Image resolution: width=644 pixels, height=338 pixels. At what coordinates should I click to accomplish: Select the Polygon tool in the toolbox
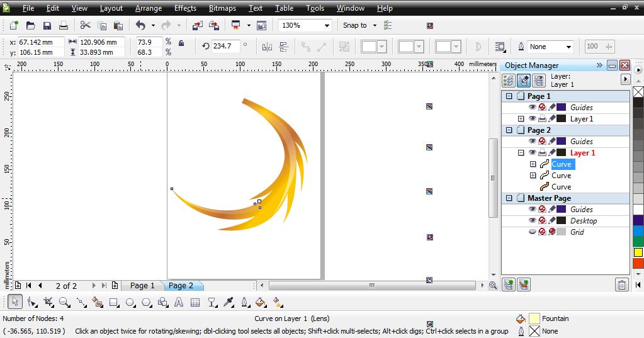[x=146, y=303]
